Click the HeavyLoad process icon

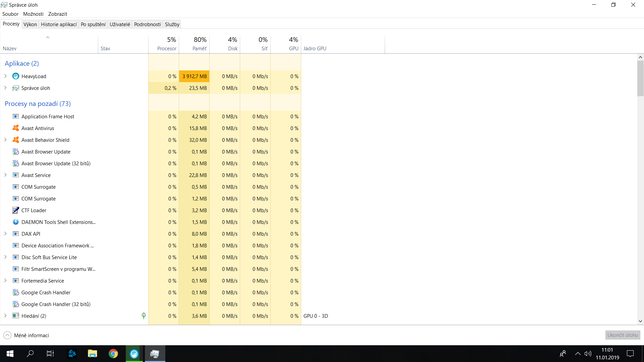[16, 76]
